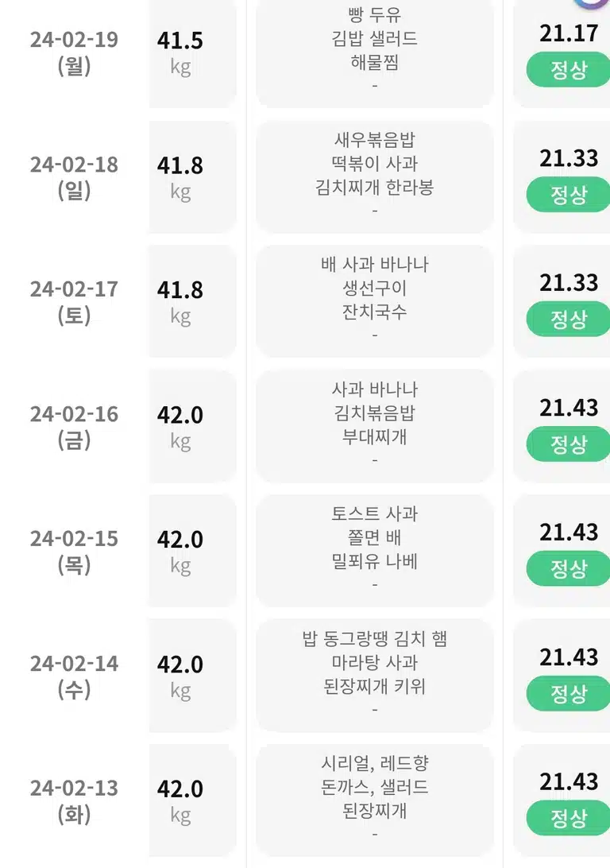Viewport: 610px width, 868px height.
Task: Open the 24-02-19 (월) date entry
Action: [x=74, y=52]
